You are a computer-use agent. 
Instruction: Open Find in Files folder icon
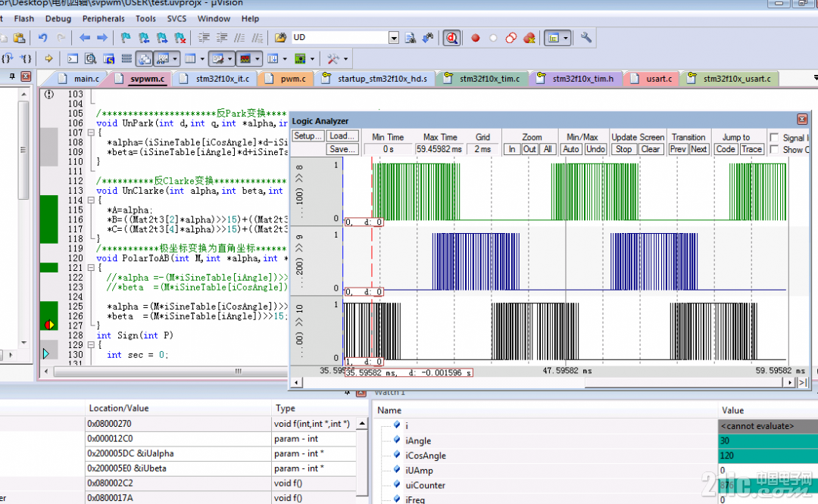coord(281,38)
